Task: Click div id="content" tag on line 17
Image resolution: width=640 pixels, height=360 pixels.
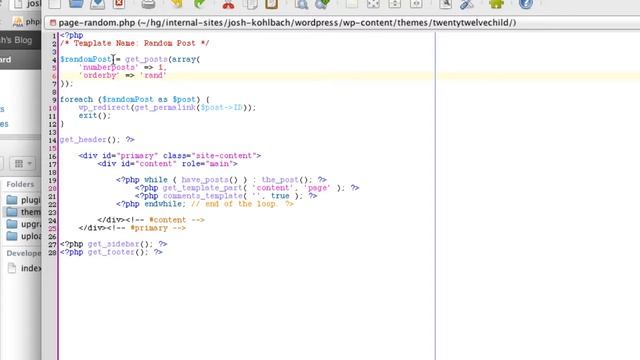Action: pos(167,164)
